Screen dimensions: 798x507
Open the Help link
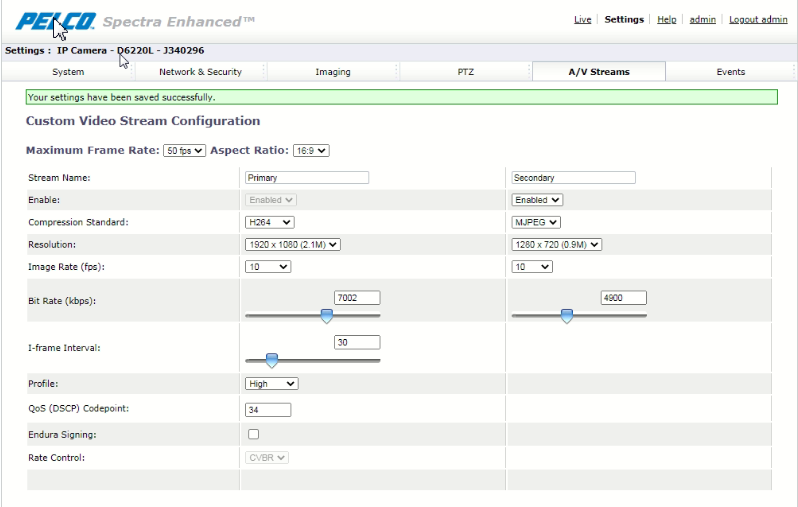666,19
